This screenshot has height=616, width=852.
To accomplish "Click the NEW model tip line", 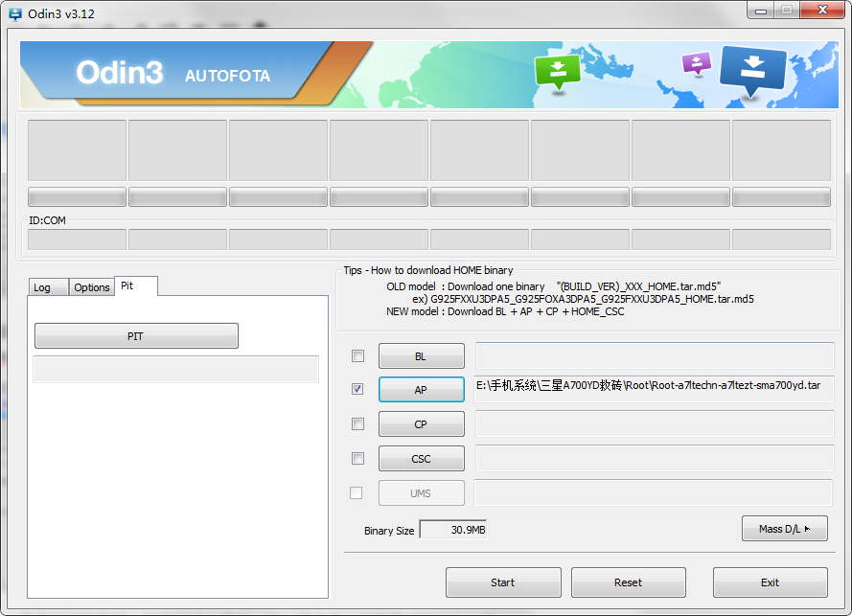I will (505, 311).
